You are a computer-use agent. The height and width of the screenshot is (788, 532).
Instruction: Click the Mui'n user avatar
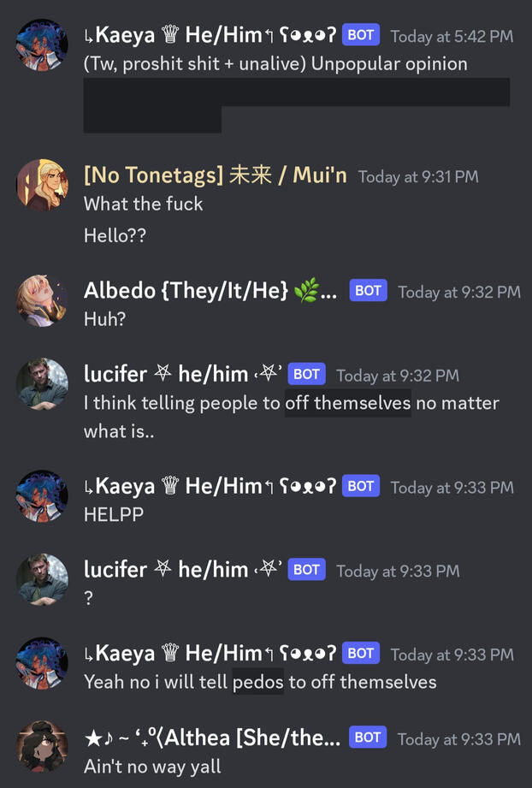click(42, 185)
